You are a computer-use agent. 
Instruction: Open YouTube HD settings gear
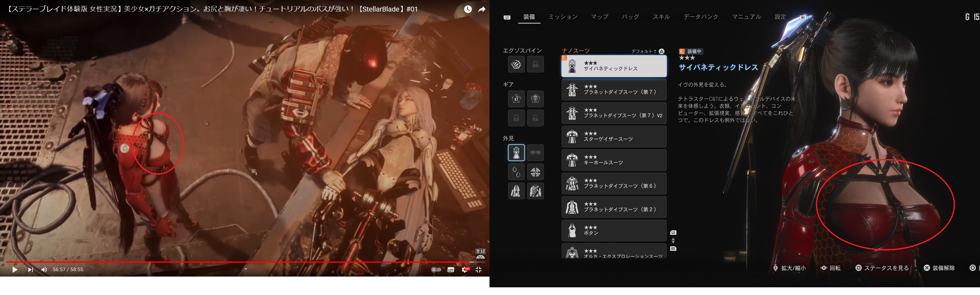465,269
